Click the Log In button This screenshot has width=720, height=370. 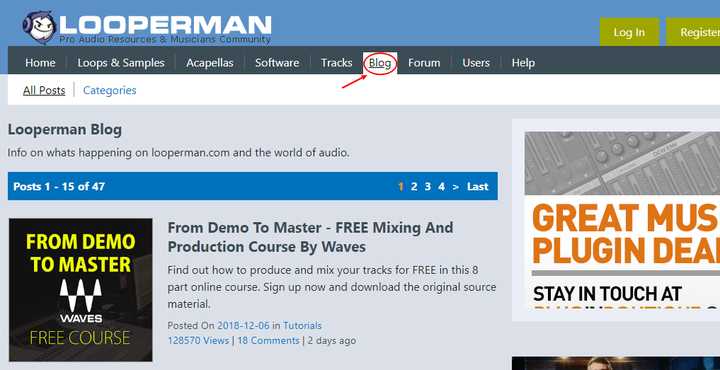click(629, 32)
